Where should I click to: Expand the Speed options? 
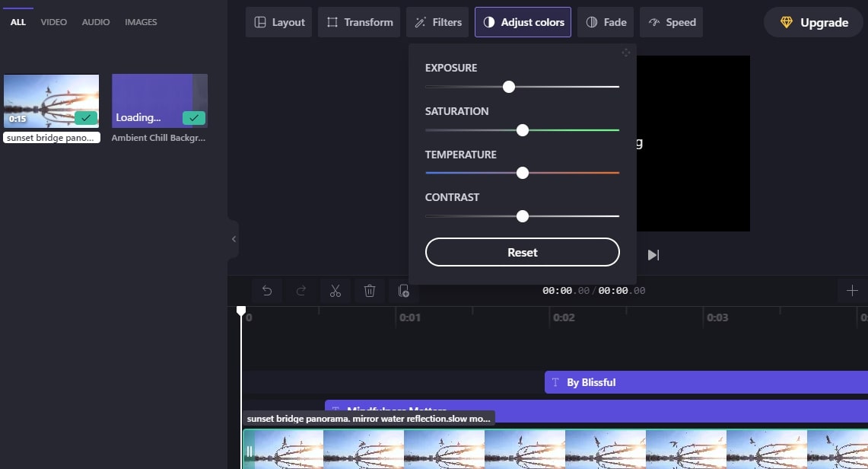coord(671,22)
